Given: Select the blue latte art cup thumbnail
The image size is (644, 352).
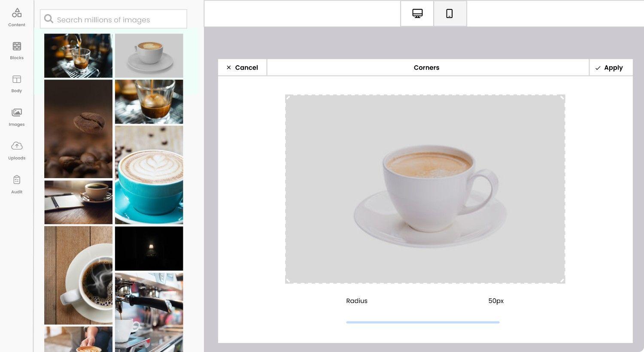Looking at the screenshot, I should click(149, 175).
